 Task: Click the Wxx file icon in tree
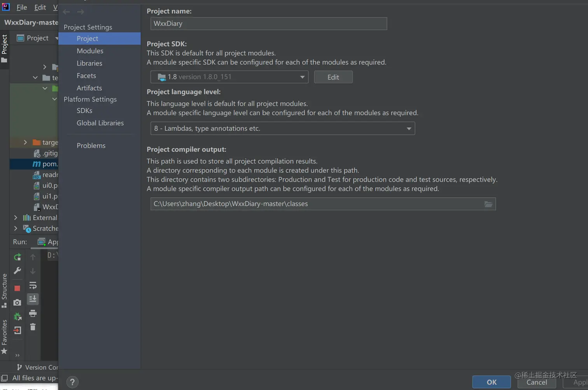point(37,207)
